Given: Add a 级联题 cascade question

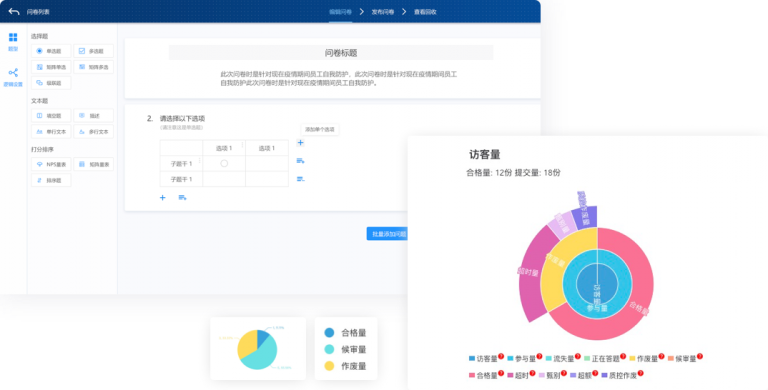Looking at the screenshot, I should 51,83.
